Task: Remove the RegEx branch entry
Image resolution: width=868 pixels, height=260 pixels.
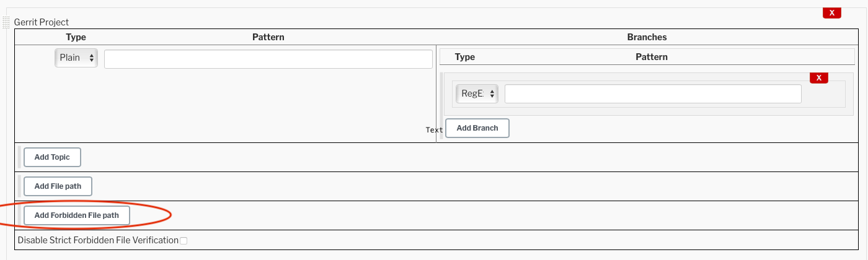Action: (819, 77)
